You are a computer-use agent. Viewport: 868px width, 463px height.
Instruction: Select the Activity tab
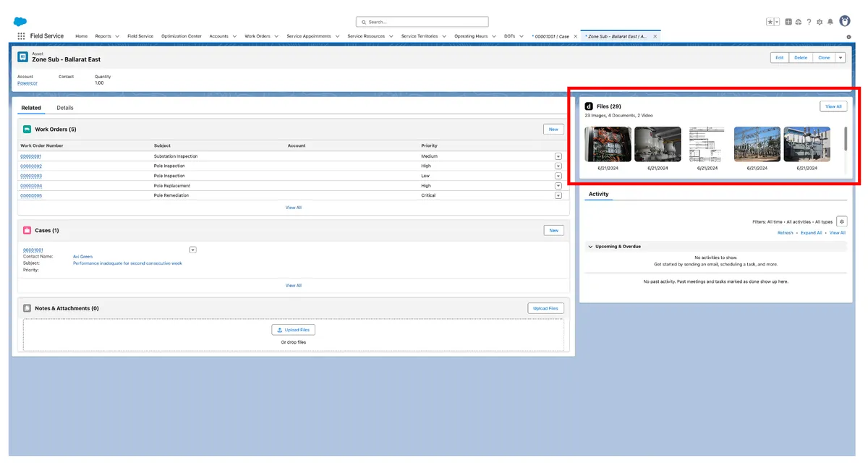pos(598,194)
